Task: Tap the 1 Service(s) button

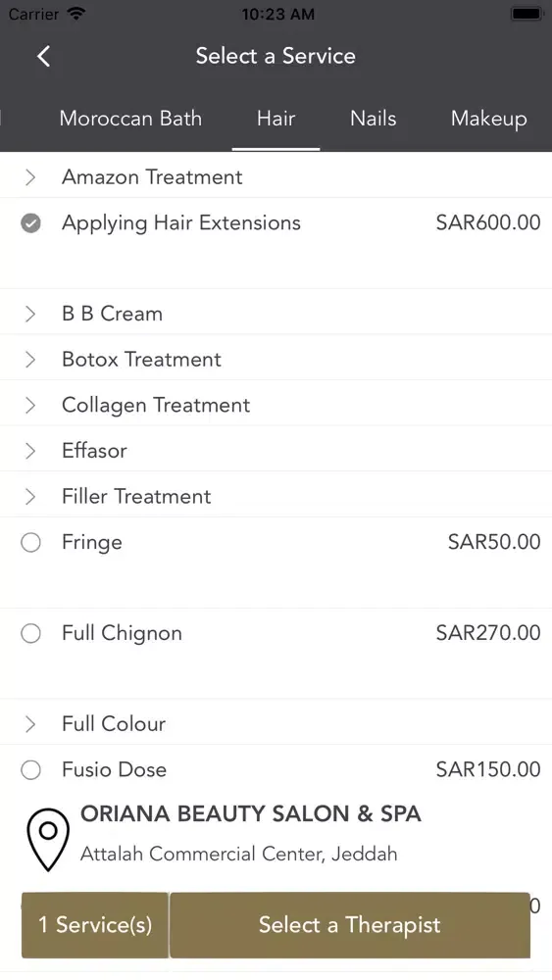Action: coord(95,925)
